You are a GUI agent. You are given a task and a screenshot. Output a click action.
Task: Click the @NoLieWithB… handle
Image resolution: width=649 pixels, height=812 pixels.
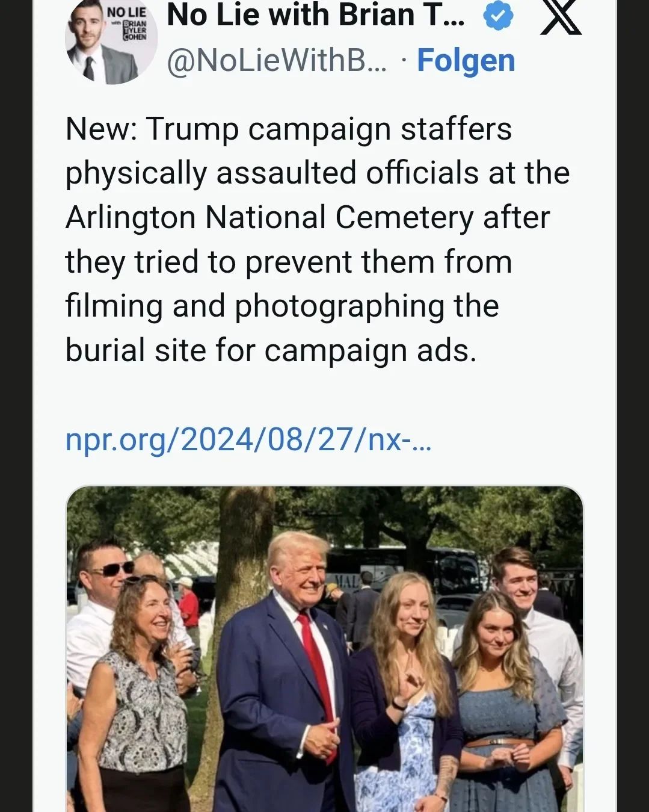277,60
